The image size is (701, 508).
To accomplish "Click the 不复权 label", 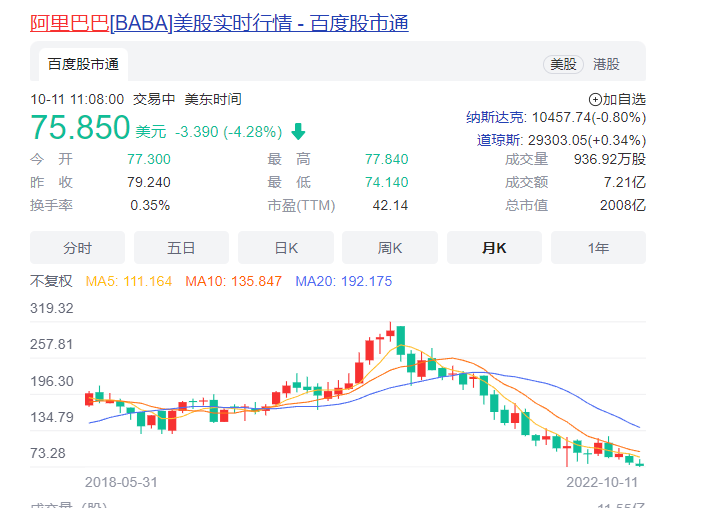I will tap(51, 281).
